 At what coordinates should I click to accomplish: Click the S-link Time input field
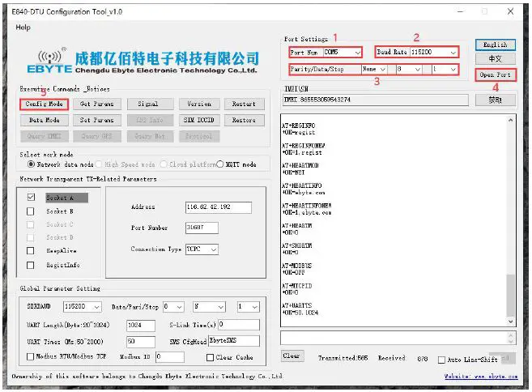(x=239, y=325)
